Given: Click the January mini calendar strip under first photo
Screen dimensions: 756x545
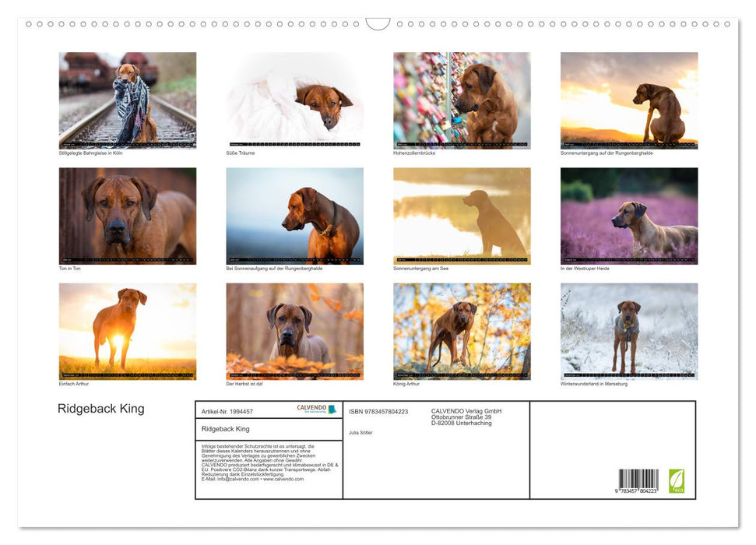Looking at the screenshot, I should click(x=127, y=143).
